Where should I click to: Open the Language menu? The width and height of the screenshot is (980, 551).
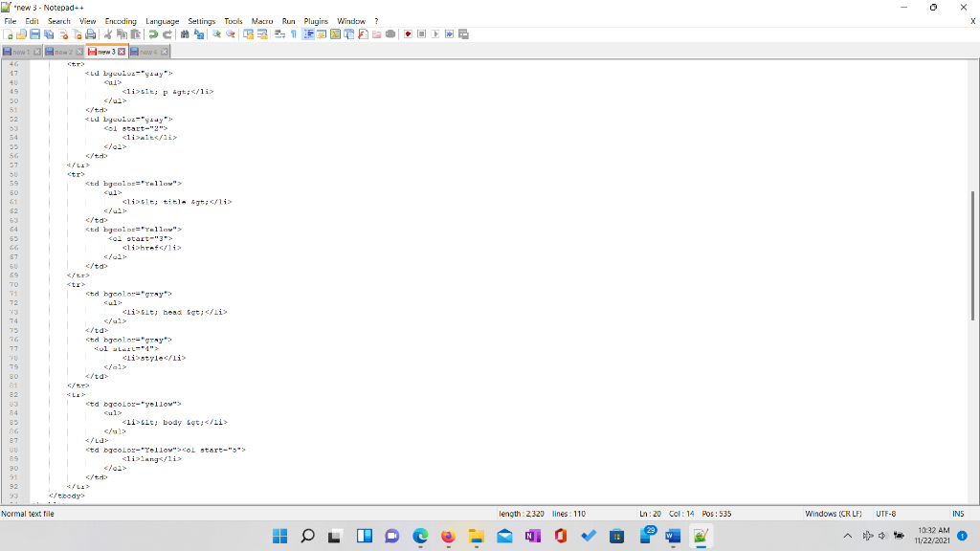click(x=162, y=20)
